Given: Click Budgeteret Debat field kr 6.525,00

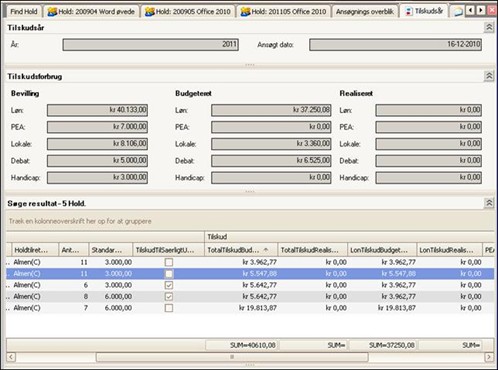Looking at the screenshot, I should 271,161.
